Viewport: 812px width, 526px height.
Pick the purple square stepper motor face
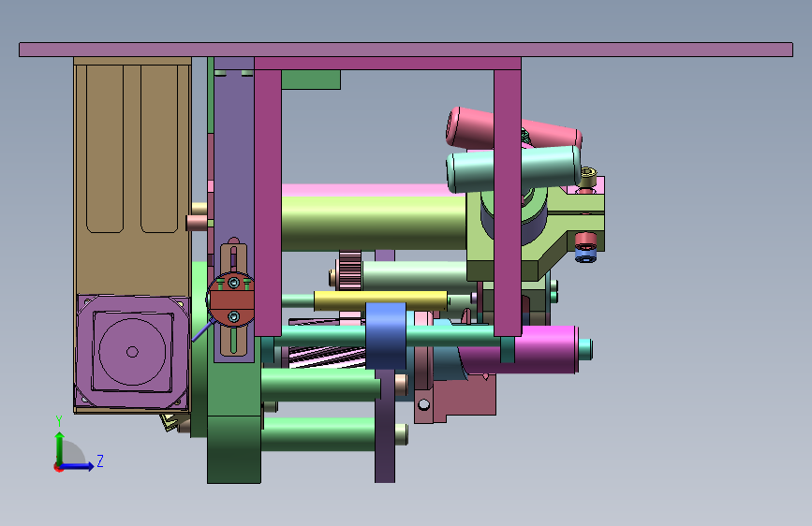132,352
